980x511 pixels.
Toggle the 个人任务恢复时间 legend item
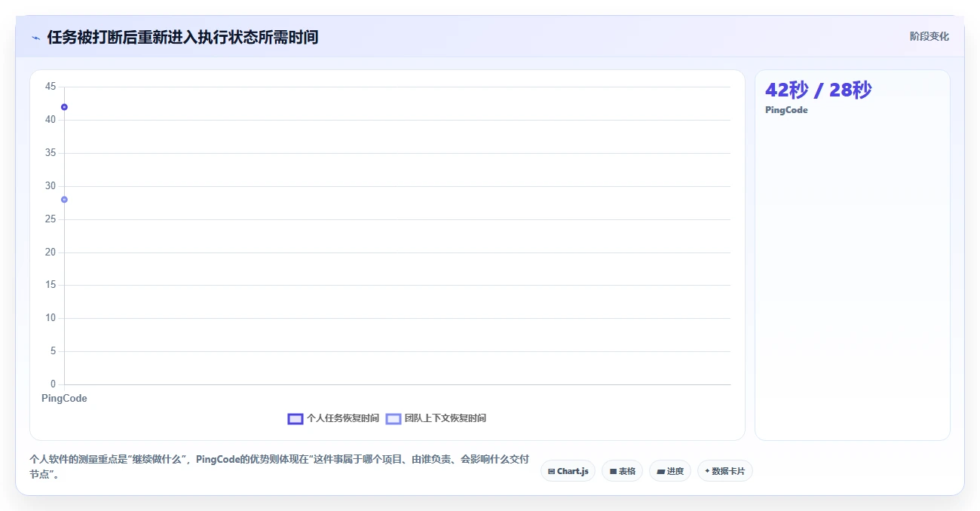pos(333,418)
